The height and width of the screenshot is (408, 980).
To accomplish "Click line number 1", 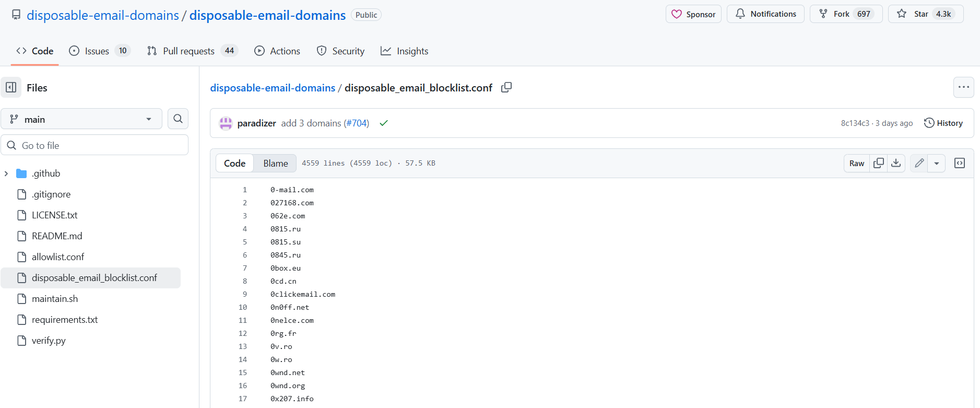I will 244,190.
